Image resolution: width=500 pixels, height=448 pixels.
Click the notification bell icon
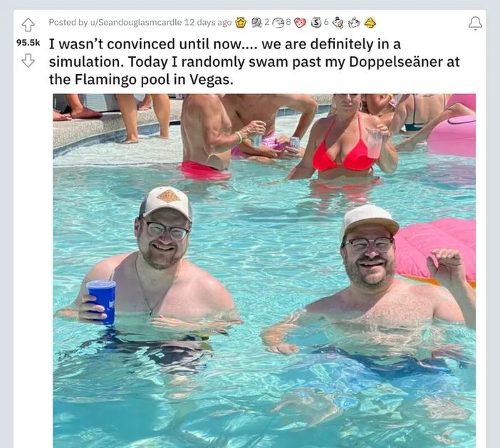click(475, 24)
